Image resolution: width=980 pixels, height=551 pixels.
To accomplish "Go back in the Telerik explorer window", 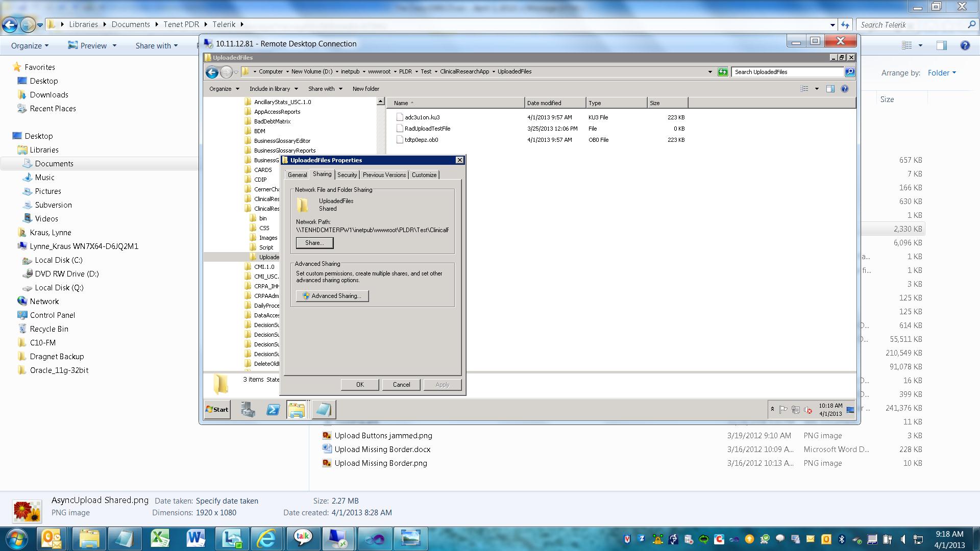I will (x=10, y=24).
